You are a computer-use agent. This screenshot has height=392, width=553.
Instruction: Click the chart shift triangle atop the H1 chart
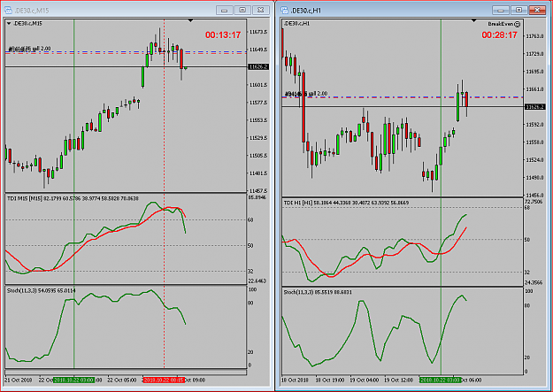pos(476,21)
